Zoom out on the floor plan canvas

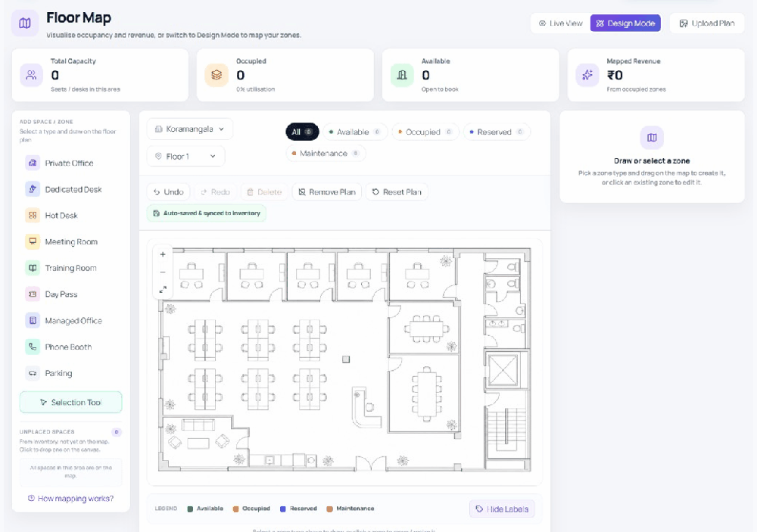point(163,272)
